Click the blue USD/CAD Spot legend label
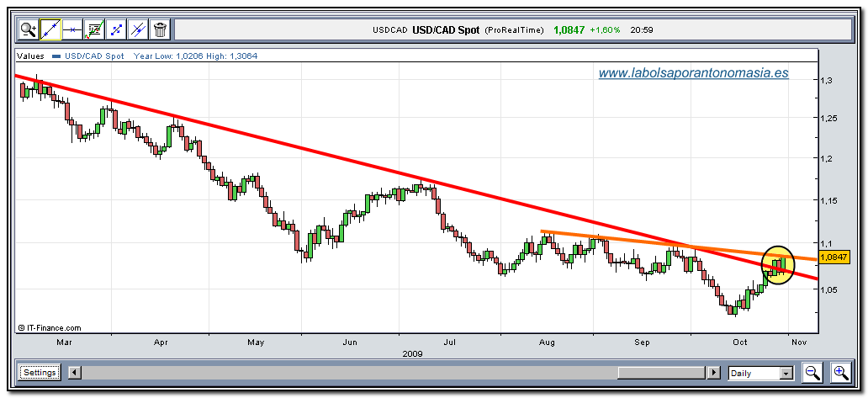 [95, 56]
